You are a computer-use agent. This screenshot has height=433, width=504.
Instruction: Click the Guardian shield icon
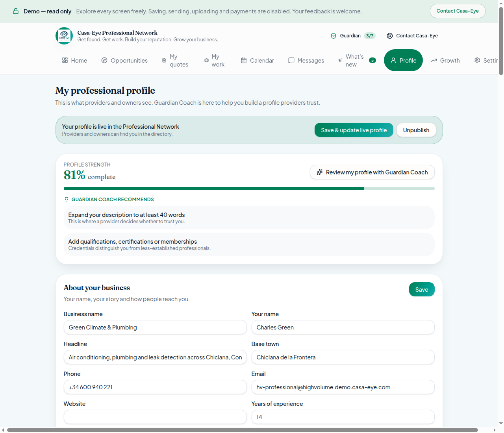coord(334,36)
